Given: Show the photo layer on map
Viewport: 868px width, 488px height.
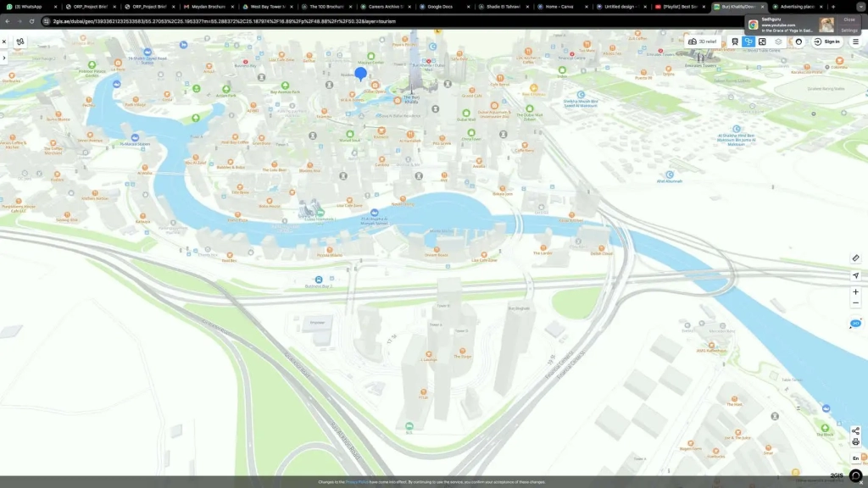Looking at the screenshot, I should [x=762, y=42].
